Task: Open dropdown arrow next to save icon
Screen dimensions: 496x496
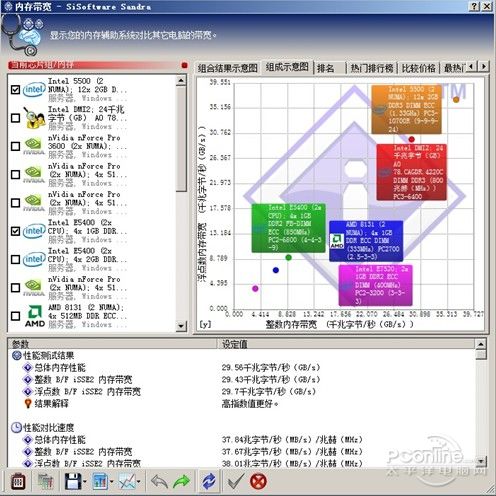Action: (x=85, y=482)
